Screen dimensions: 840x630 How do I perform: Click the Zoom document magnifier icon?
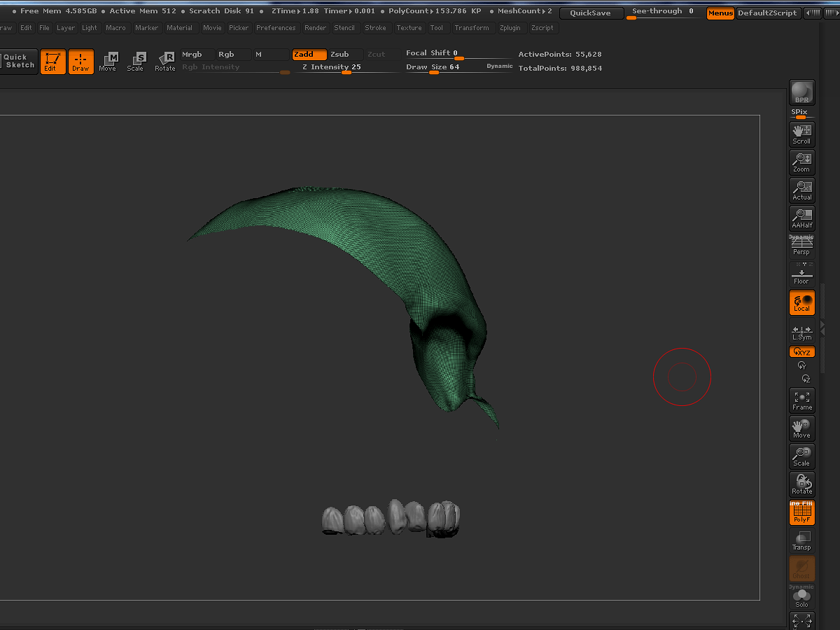801,162
